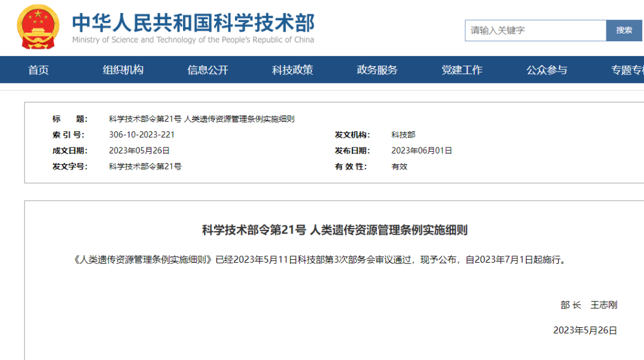Click the 发布日期 label
This screenshot has height=360, width=644.
click(x=352, y=150)
